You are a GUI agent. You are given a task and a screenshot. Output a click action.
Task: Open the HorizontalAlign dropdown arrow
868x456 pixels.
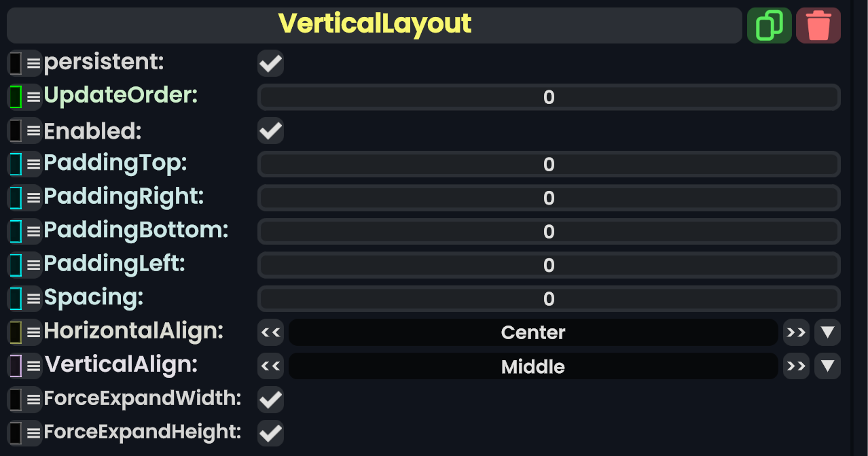[827, 332]
